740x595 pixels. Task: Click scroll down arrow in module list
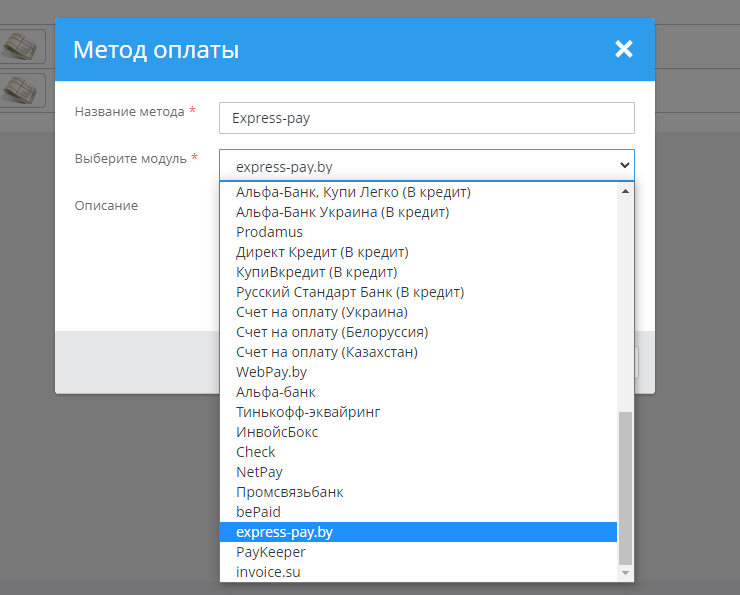coord(626,573)
